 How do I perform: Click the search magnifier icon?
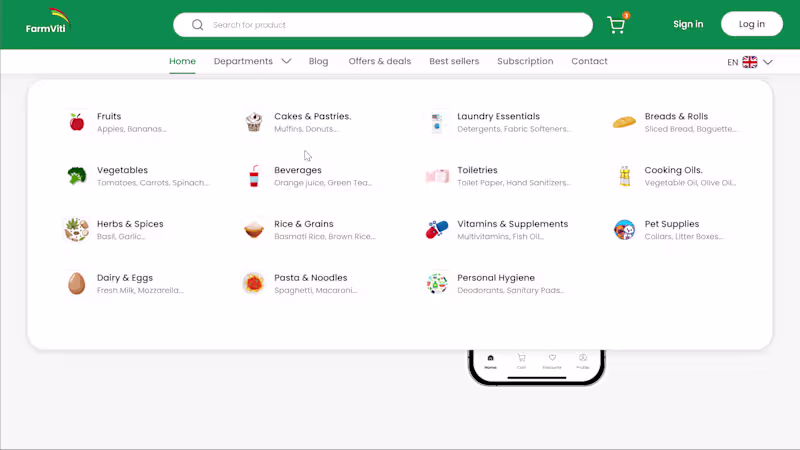coord(197,24)
